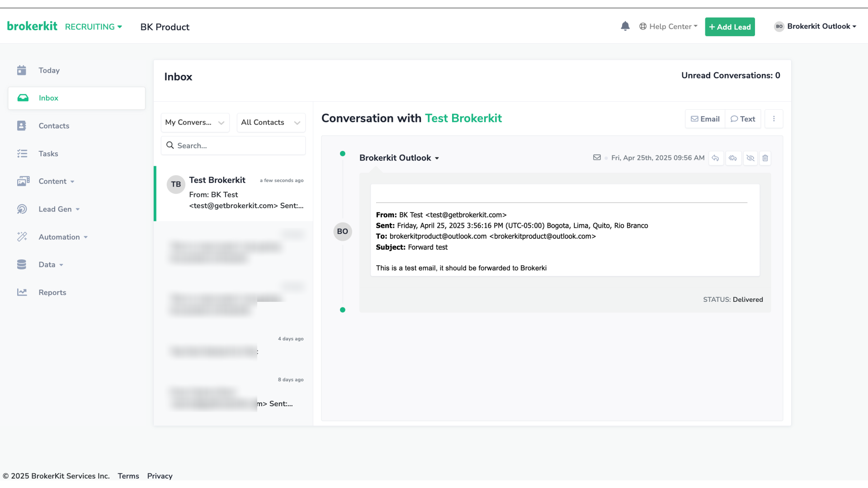The height and width of the screenshot is (488, 868).
Task: Open the Help Center dropdown
Action: coord(668,26)
